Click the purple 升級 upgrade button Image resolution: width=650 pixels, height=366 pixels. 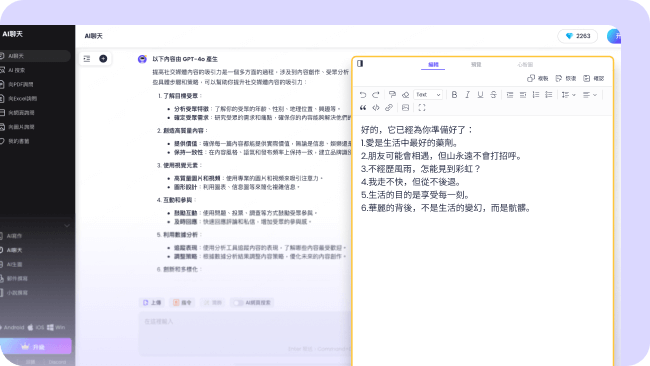pyautogui.click(x=36, y=347)
